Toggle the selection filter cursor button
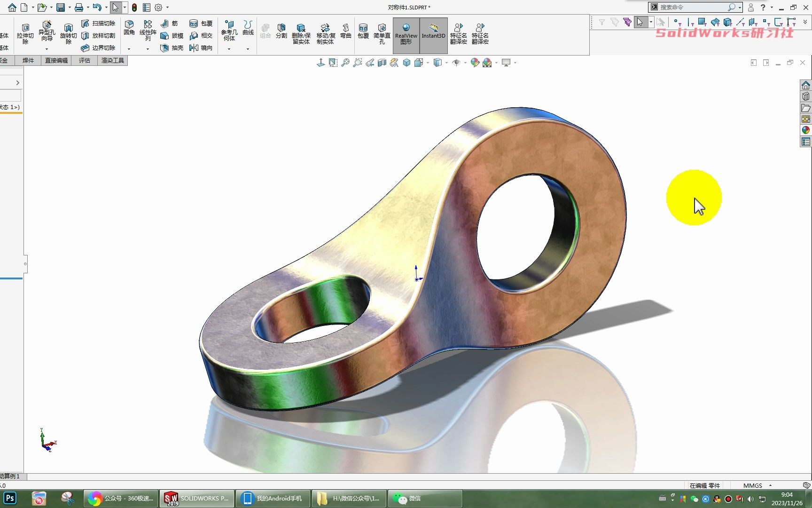 point(640,22)
